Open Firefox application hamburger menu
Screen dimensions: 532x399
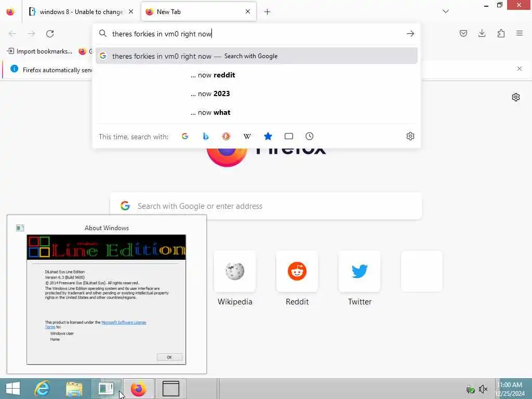click(519, 33)
